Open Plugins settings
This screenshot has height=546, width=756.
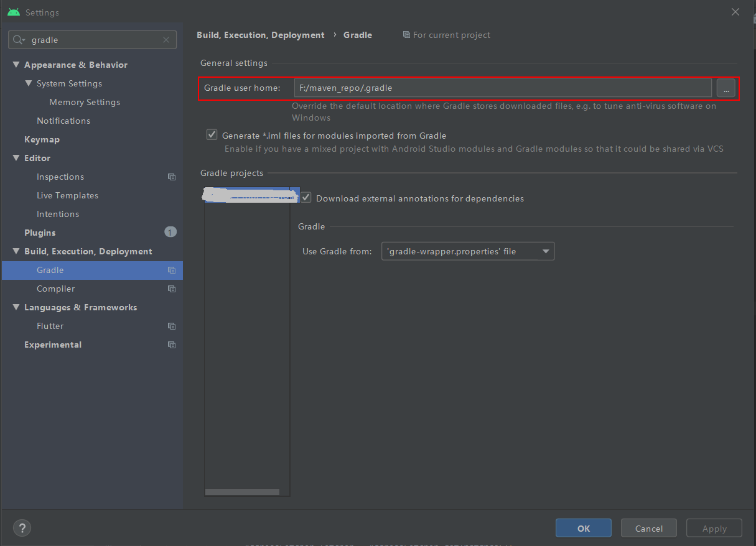pyautogui.click(x=40, y=233)
